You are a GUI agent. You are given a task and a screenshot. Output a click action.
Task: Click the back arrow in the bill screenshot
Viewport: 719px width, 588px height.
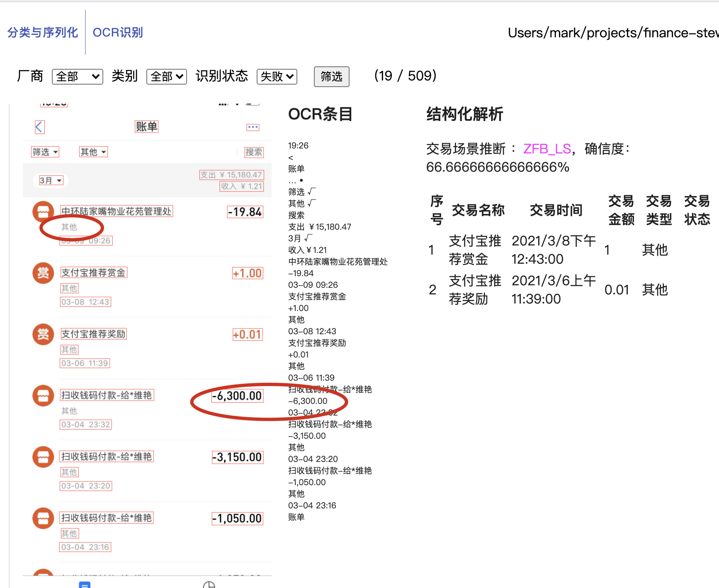39,127
